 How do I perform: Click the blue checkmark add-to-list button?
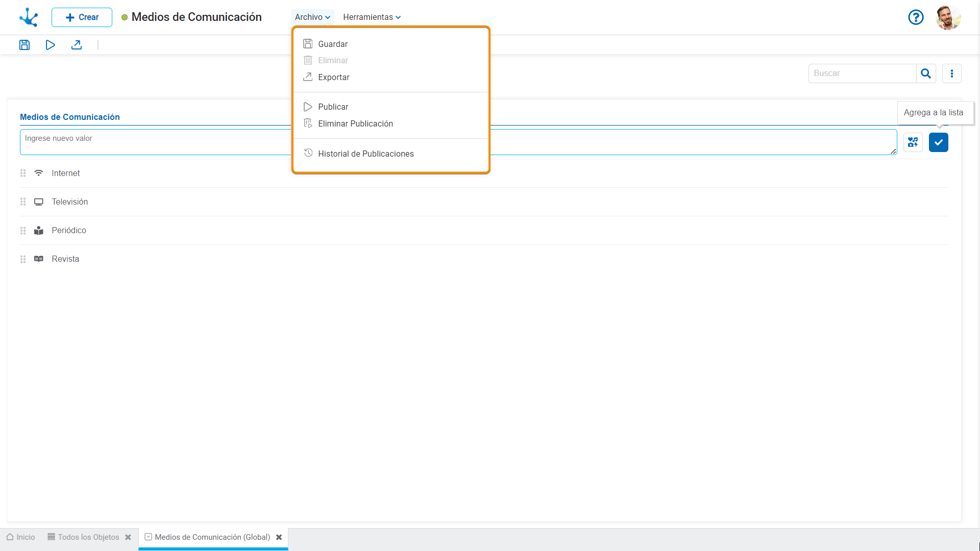(x=939, y=142)
